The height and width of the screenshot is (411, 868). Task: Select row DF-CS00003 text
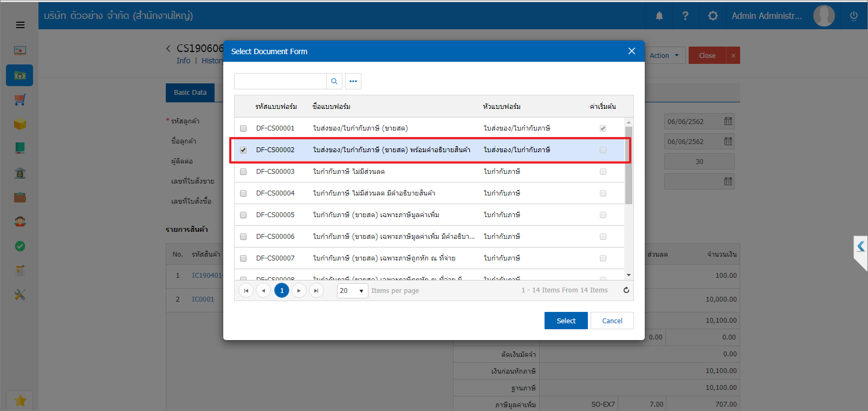(x=275, y=172)
